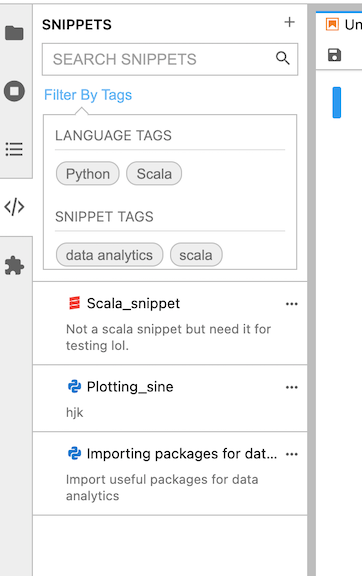Toggle the Scala language tag filter
The image size is (362, 576).
pos(154,174)
